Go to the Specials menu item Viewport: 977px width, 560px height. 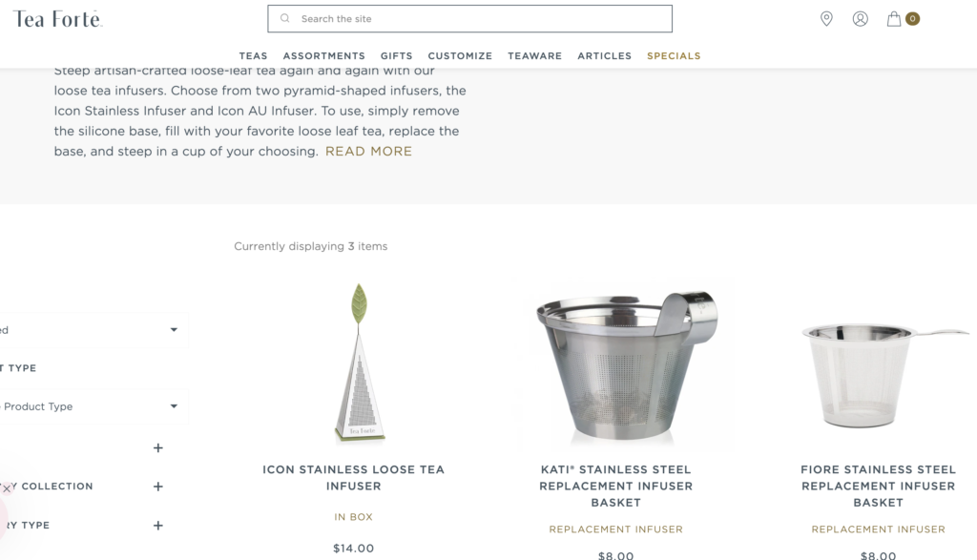click(x=674, y=56)
